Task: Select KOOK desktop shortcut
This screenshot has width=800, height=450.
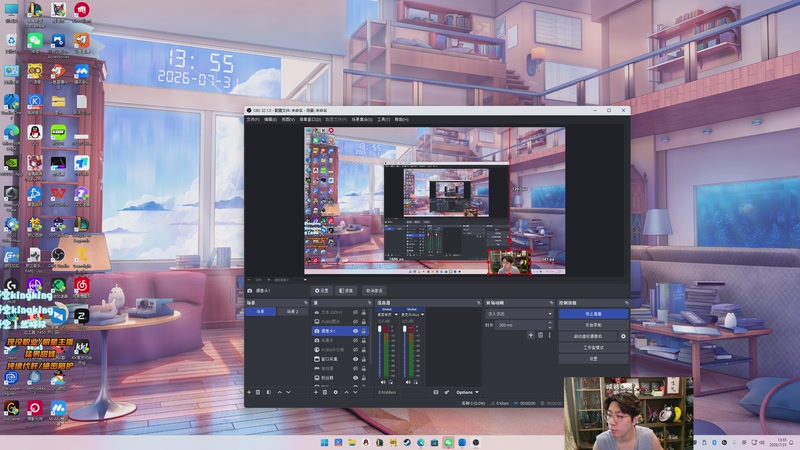Action: [58, 134]
